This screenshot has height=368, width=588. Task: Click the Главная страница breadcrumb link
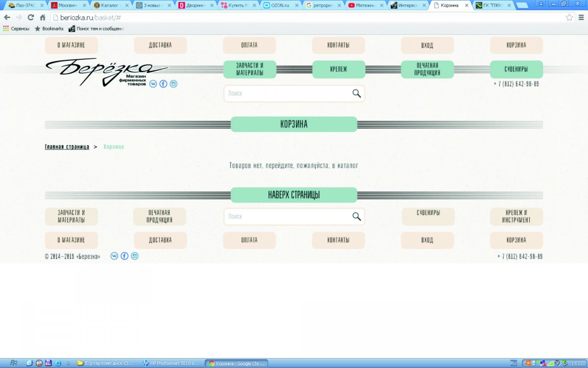click(x=67, y=147)
